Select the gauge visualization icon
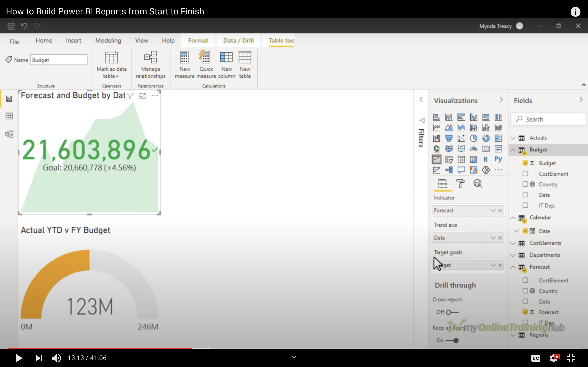588x367 pixels. pyautogui.click(x=473, y=149)
